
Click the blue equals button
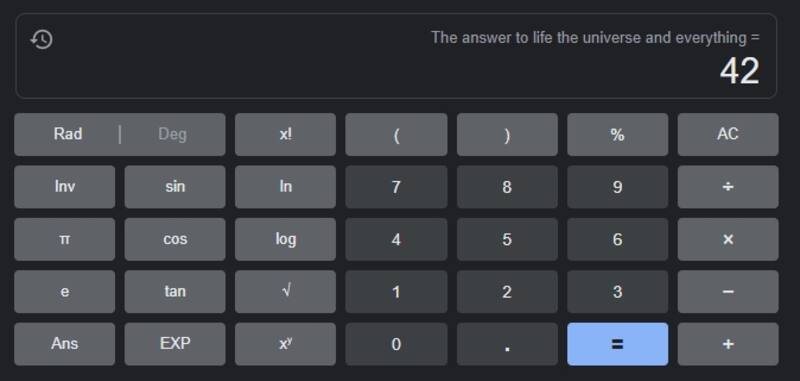click(x=617, y=344)
